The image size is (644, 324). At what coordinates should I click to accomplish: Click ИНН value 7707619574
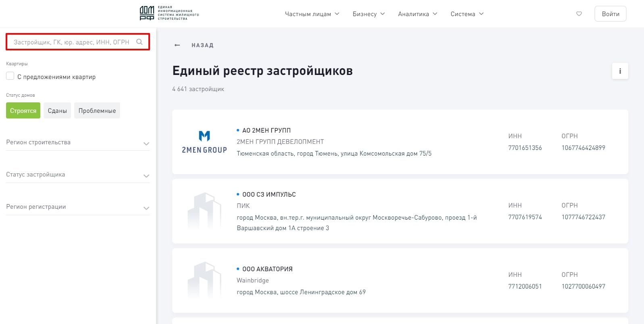[525, 217]
